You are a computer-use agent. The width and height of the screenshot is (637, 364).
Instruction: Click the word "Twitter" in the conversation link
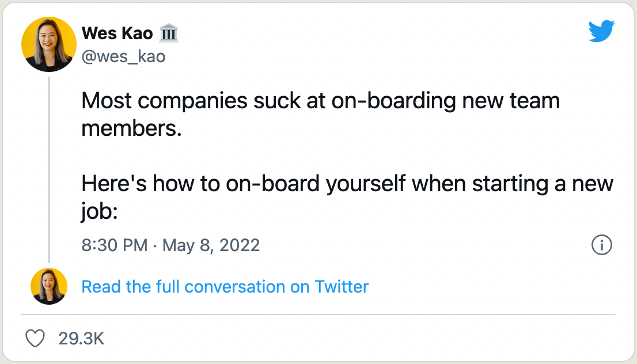[342, 286]
